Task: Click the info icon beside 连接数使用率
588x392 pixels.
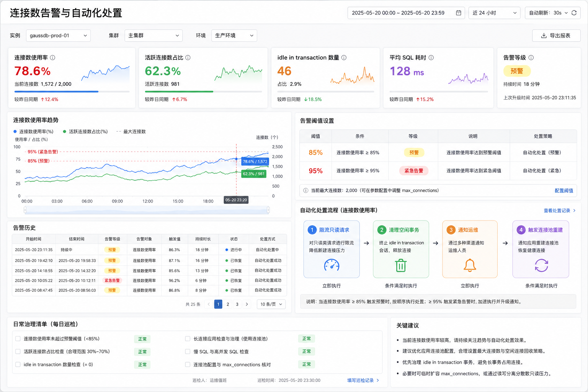Action: (x=53, y=58)
